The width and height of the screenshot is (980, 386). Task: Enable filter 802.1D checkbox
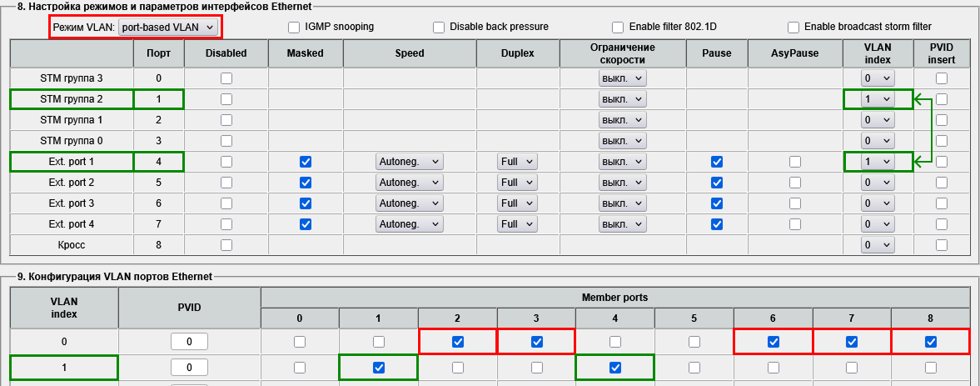(x=618, y=27)
